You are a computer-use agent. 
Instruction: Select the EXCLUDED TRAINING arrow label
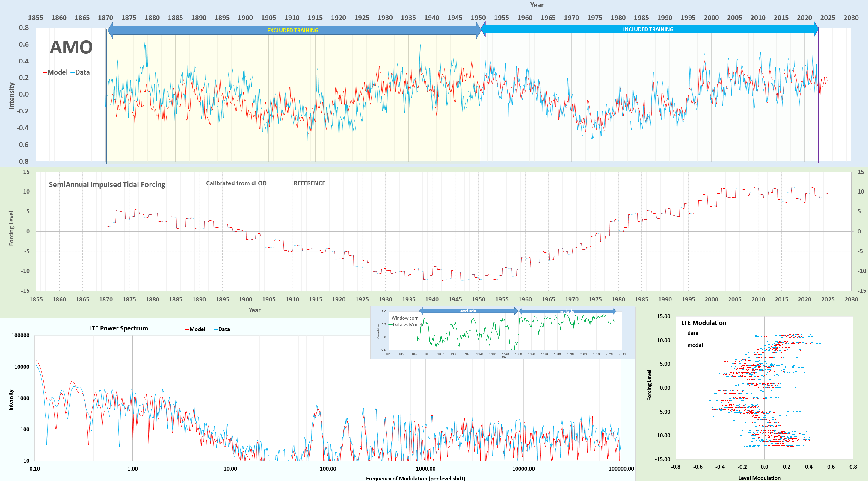pyautogui.click(x=292, y=30)
